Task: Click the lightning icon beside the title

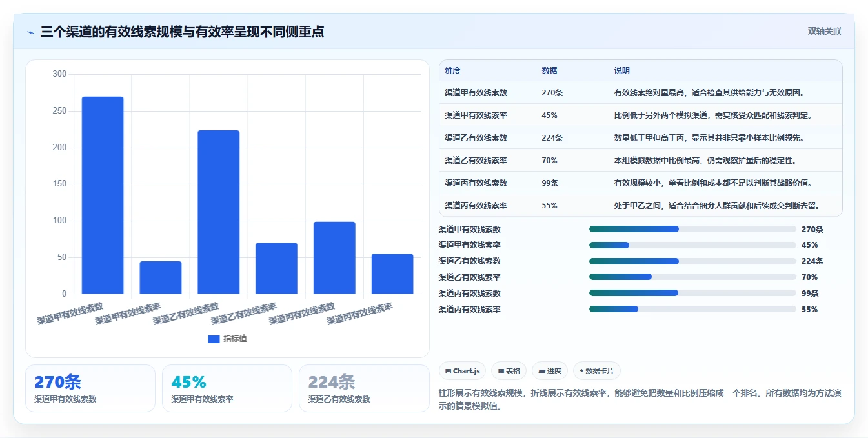Action: (x=31, y=32)
